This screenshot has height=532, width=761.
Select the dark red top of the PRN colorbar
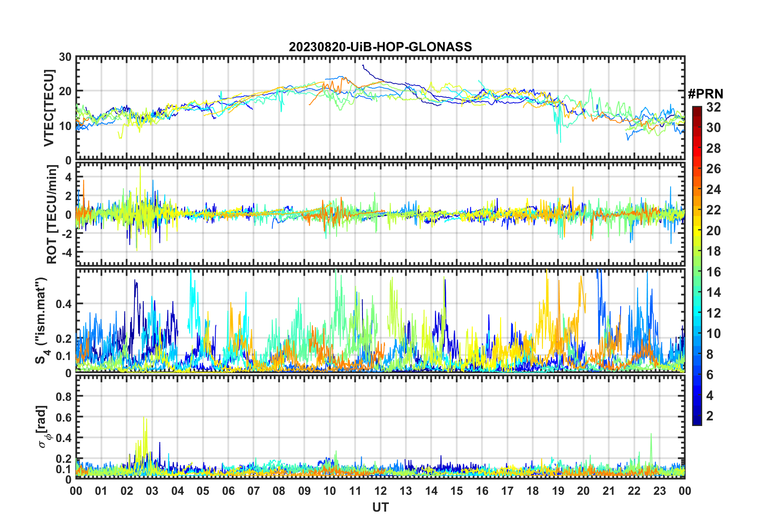click(x=697, y=109)
